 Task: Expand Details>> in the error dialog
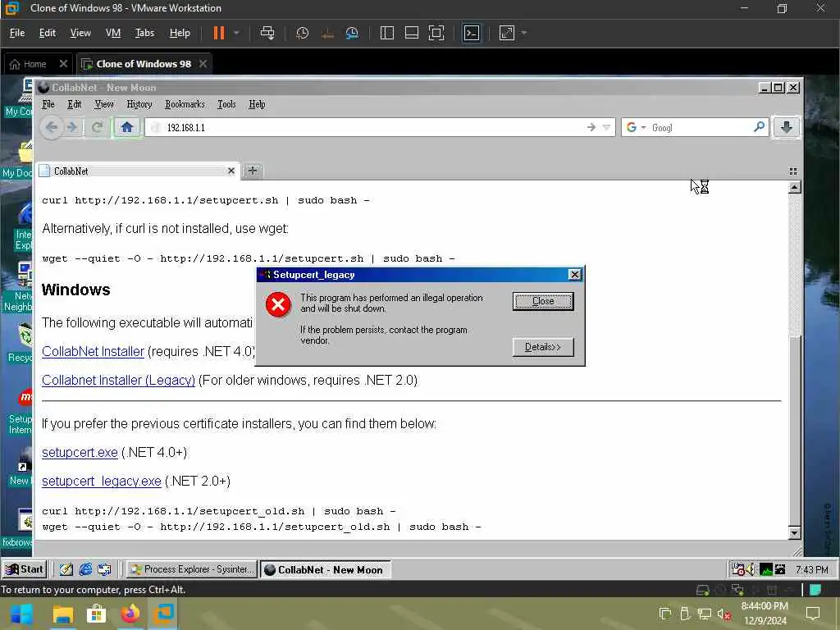(x=543, y=347)
